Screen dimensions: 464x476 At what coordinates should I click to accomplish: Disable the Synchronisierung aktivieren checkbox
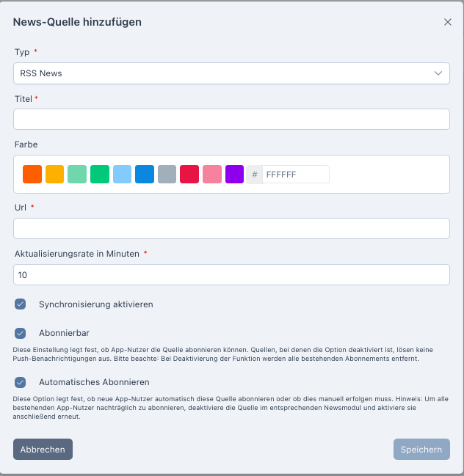pyautogui.click(x=21, y=304)
